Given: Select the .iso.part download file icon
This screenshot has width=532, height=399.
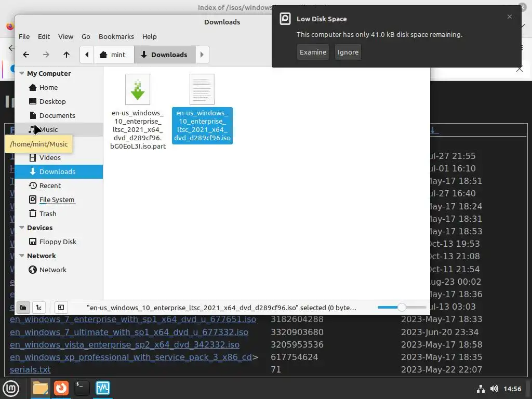Looking at the screenshot, I should [137, 89].
